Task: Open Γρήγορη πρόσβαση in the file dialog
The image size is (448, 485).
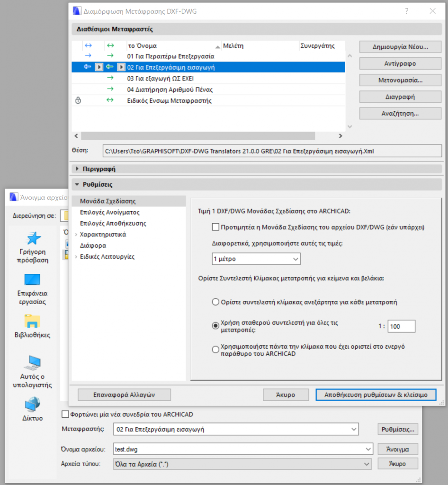Action: [33, 247]
